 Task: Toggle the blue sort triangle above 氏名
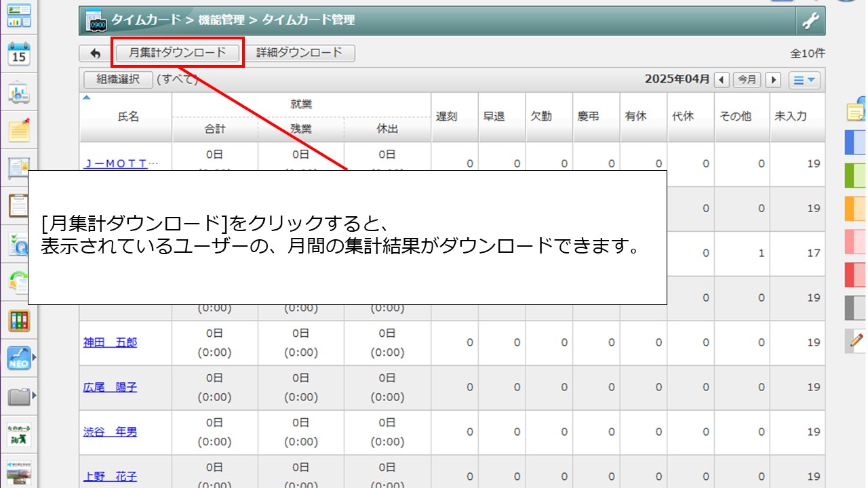point(86,98)
